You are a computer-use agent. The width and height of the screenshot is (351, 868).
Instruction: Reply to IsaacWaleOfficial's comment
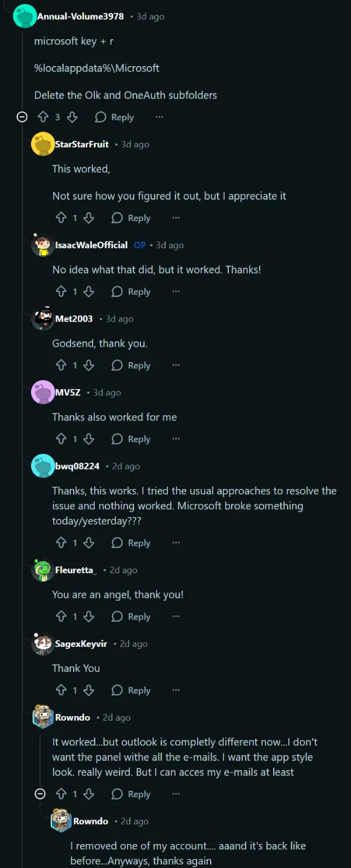(131, 292)
